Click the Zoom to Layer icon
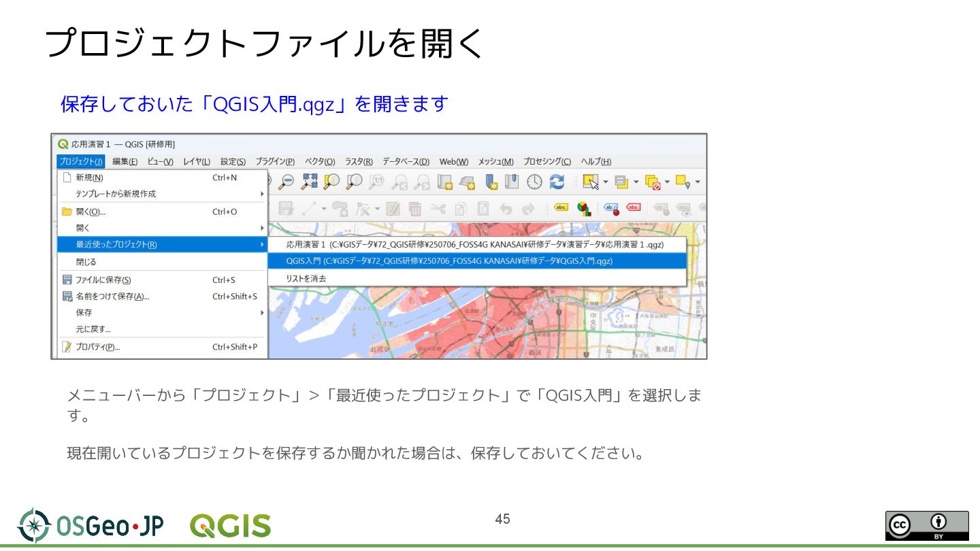Viewport: 980px width, 551px height. [354, 182]
